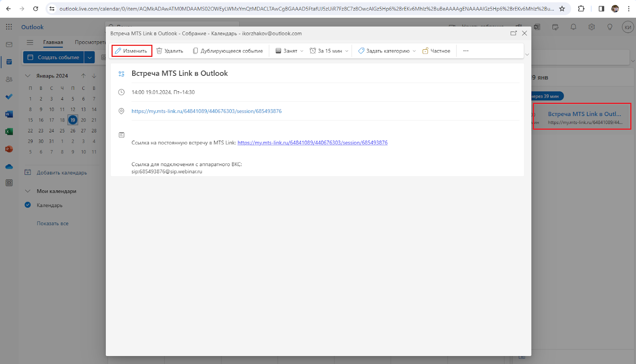Select January 31 in mini calendar
This screenshot has height=364, width=636.
point(51,141)
